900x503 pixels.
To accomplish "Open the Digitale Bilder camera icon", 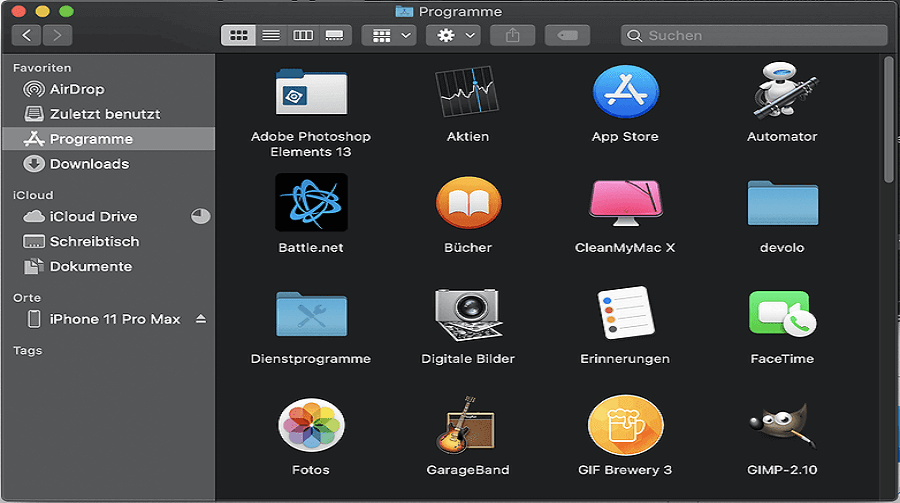I will coord(468,314).
